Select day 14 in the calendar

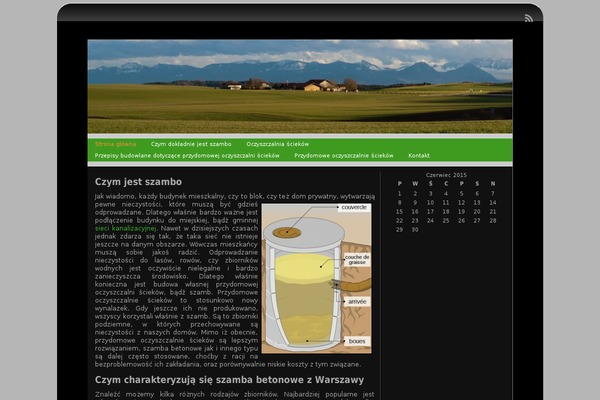click(493, 203)
